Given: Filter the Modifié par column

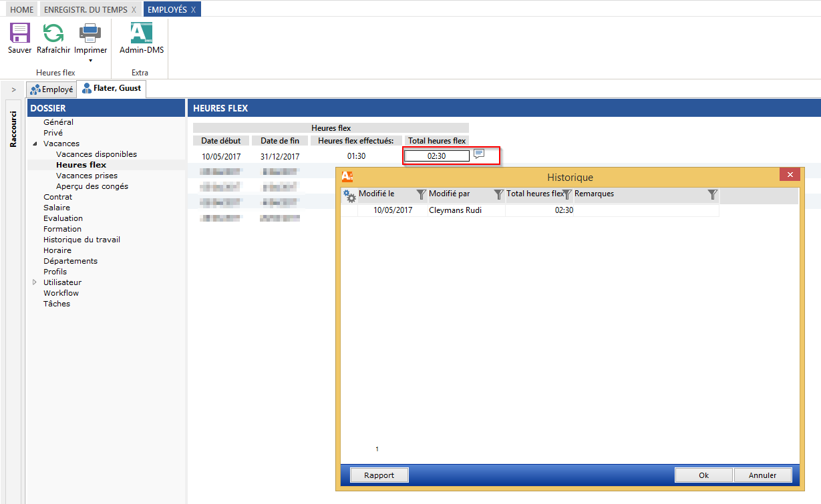Looking at the screenshot, I should pyautogui.click(x=498, y=194).
